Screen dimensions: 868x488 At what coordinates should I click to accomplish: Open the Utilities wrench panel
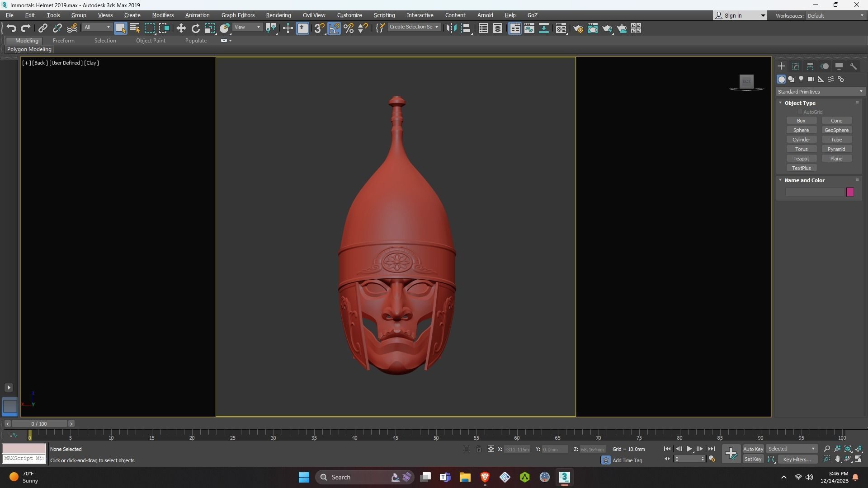(854, 66)
